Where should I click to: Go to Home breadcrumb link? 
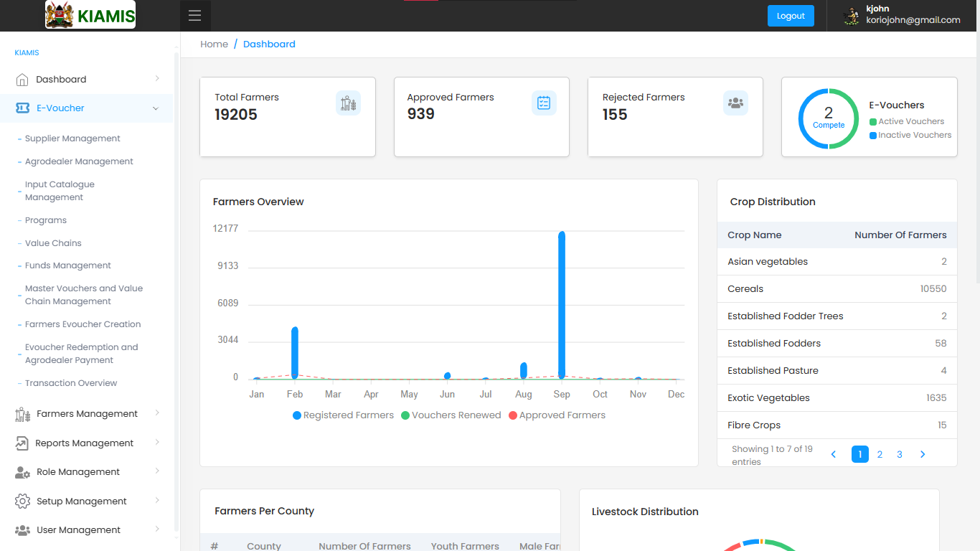[214, 44]
